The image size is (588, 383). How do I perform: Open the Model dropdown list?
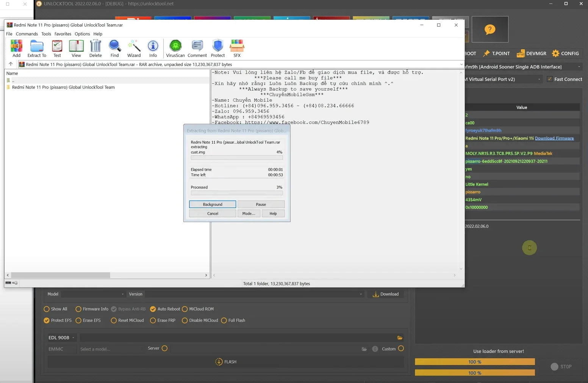coord(93,294)
